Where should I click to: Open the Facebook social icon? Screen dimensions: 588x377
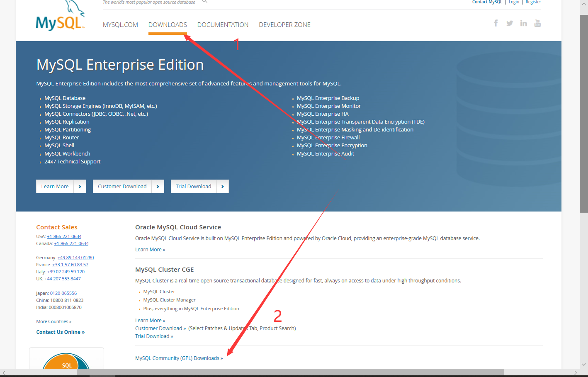pyautogui.click(x=496, y=23)
